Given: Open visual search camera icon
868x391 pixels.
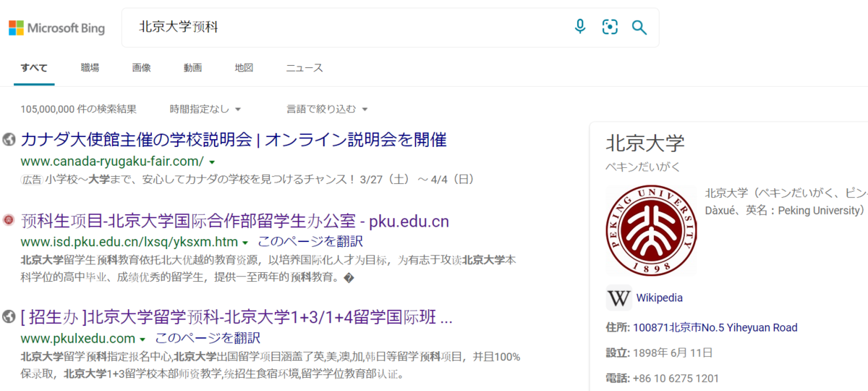Looking at the screenshot, I should tap(610, 28).
